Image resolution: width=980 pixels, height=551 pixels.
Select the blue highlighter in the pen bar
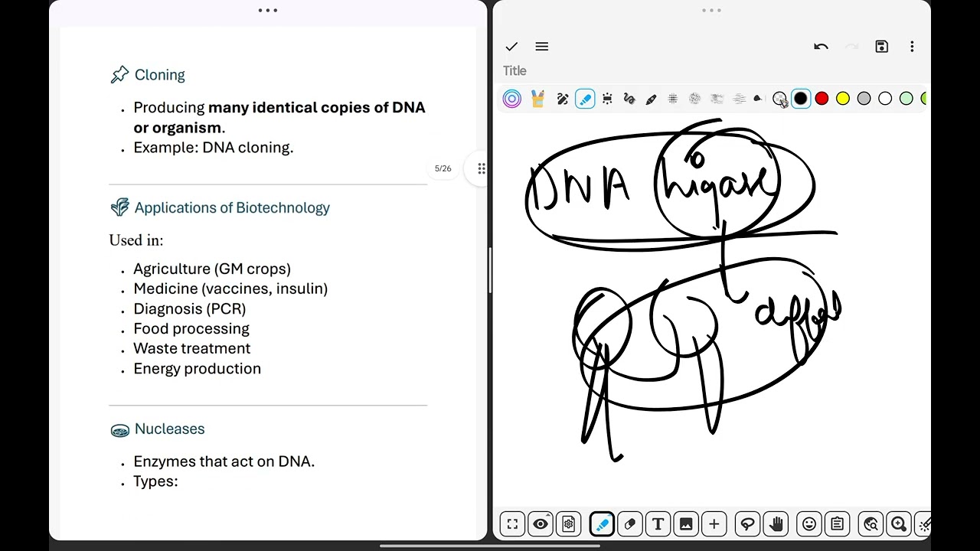[x=585, y=99]
